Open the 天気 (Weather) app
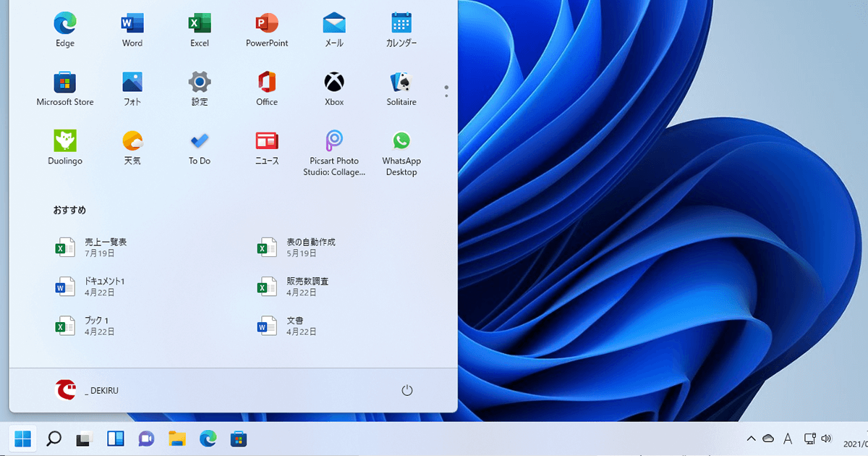868x456 pixels. pos(132,148)
